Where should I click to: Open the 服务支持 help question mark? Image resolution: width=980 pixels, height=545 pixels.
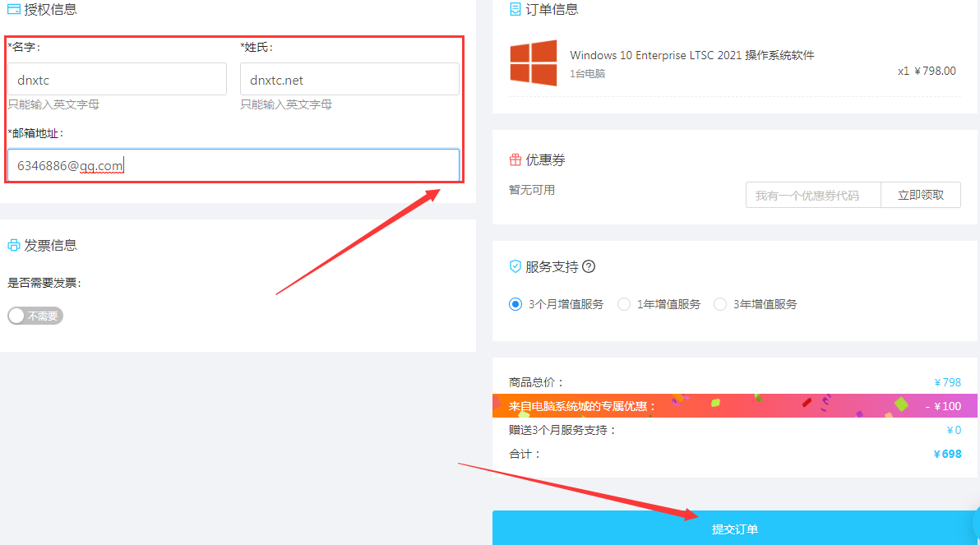[588, 267]
